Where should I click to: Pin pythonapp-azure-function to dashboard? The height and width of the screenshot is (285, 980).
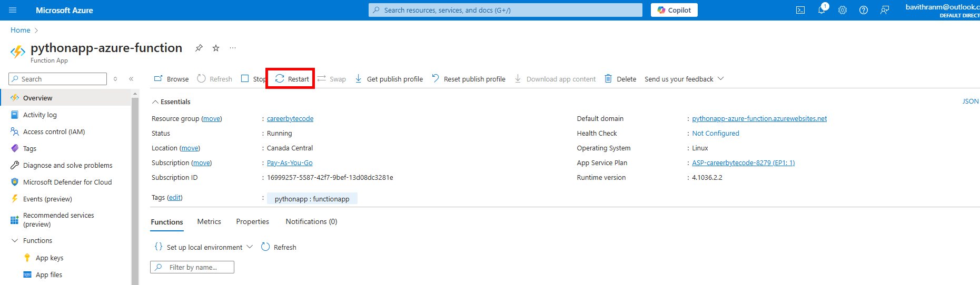[199, 48]
